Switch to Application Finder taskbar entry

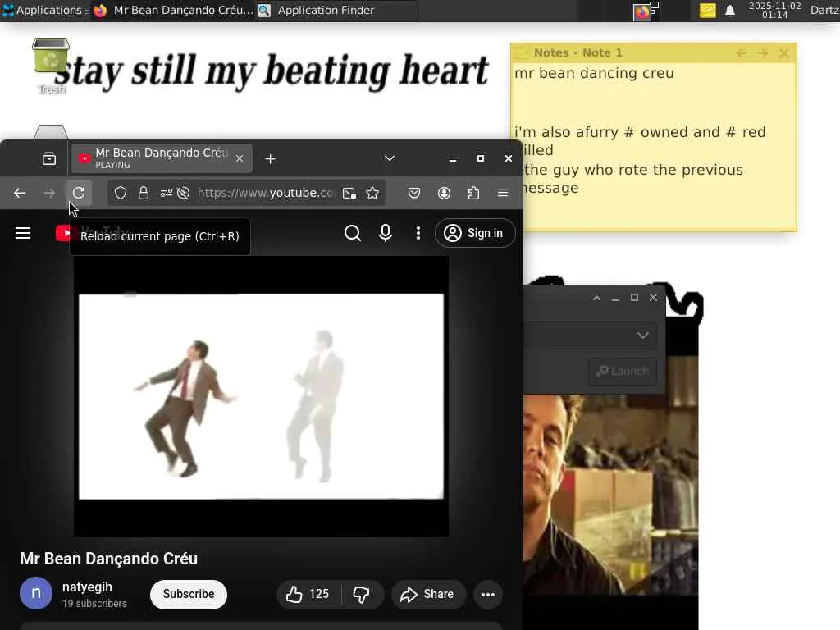(336, 10)
